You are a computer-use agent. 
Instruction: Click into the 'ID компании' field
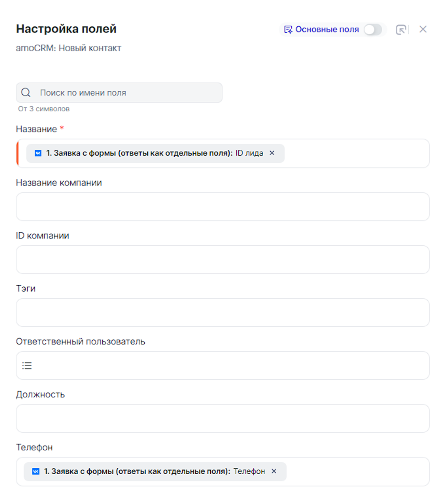pos(223,260)
